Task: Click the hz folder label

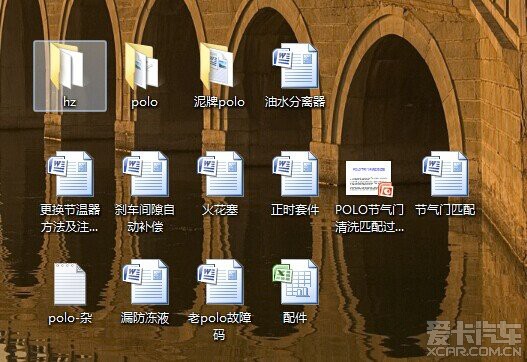Action: (70, 102)
